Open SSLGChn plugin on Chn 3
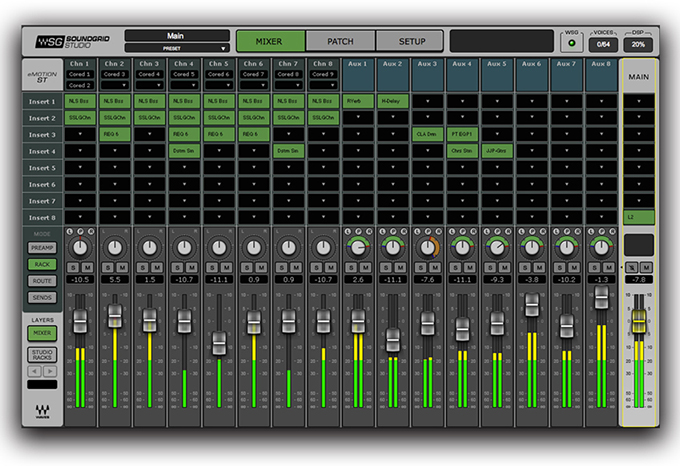This screenshot has width=680, height=466. pyautogui.click(x=150, y=117)
